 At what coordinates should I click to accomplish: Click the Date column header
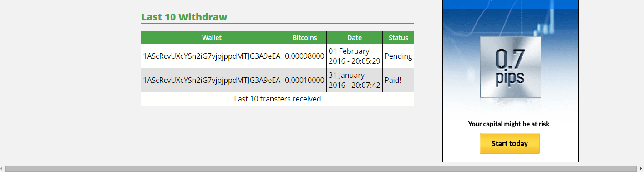click(x=355, y=38)
